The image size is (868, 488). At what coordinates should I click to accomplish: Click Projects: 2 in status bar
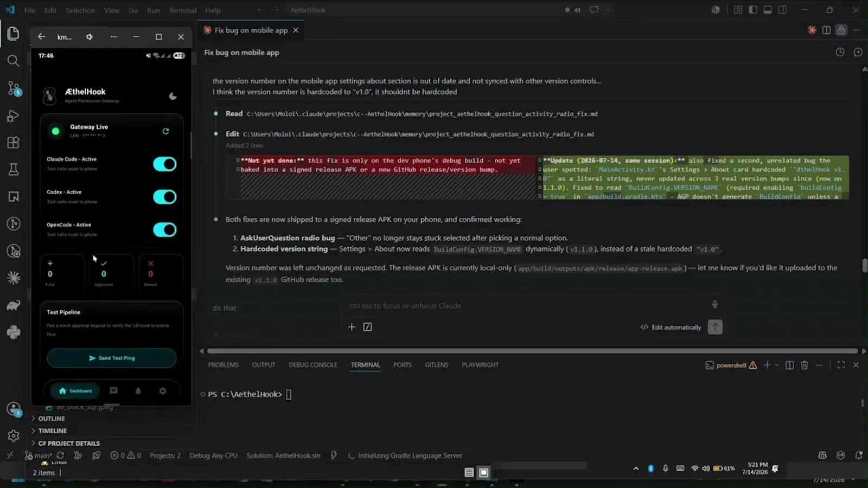point(165,455)
